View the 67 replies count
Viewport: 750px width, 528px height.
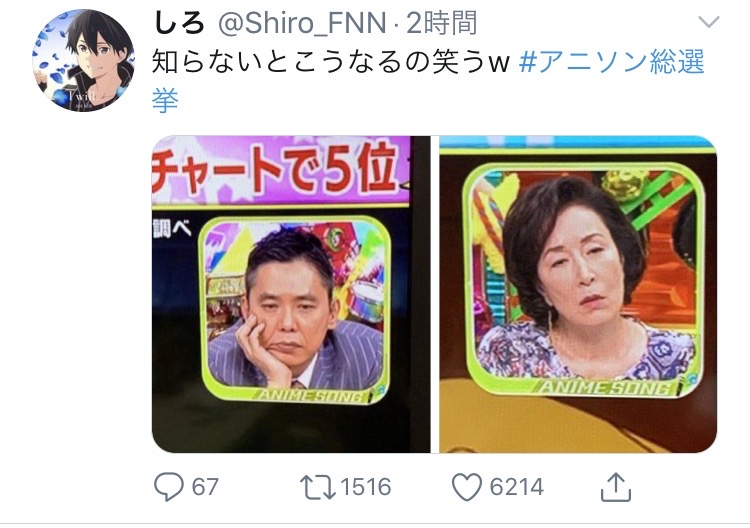coord(205,487)
